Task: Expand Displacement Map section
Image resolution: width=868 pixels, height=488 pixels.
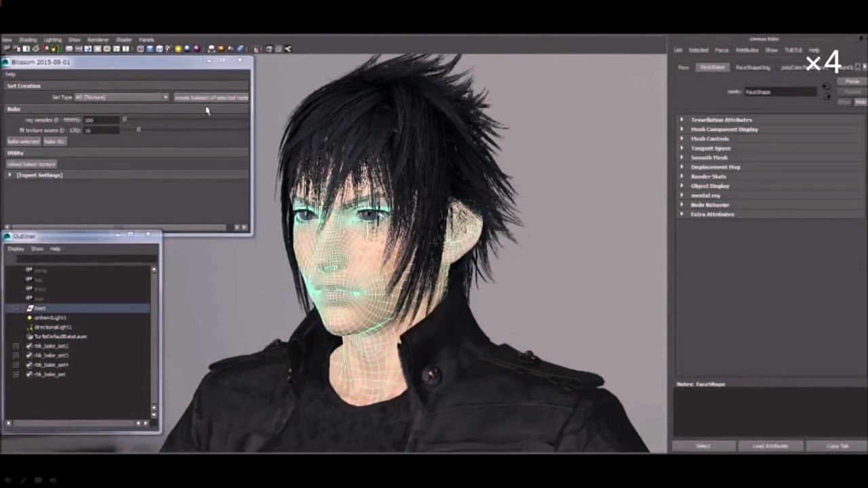Action: pyautogui.click(x=682, y=167)
